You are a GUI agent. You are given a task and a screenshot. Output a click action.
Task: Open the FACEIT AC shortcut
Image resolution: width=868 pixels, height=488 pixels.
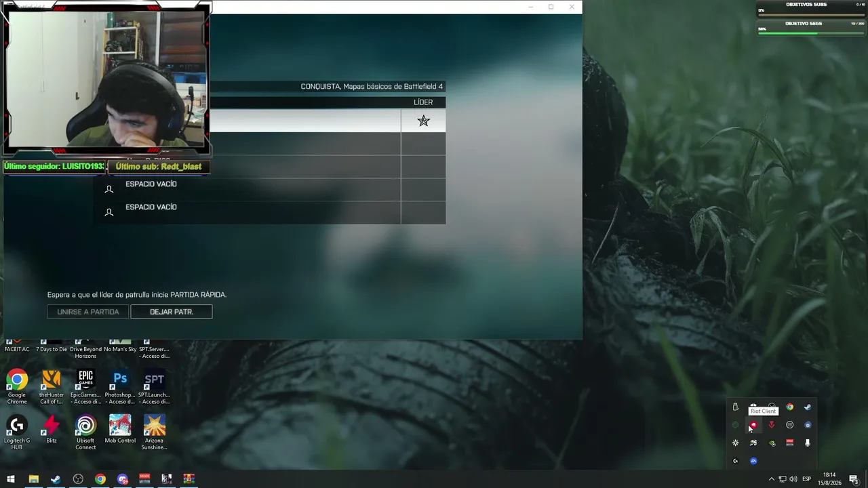(x=17, y=345)
